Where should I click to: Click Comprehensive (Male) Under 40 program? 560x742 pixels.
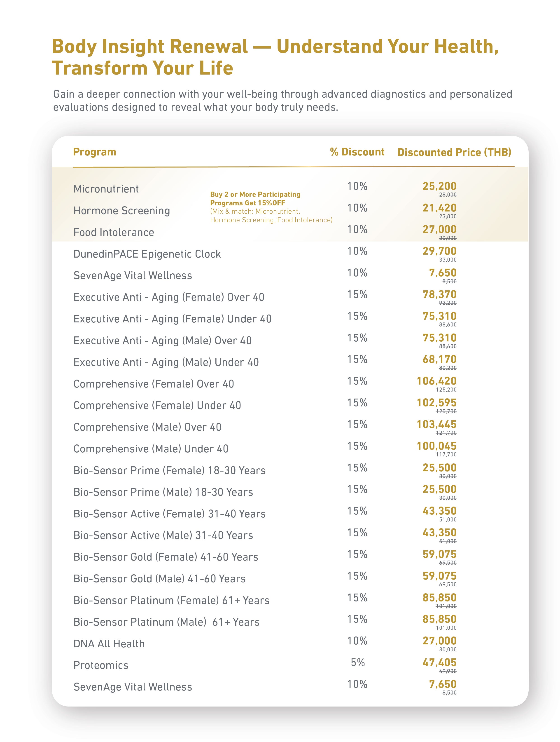click(151, 449)
